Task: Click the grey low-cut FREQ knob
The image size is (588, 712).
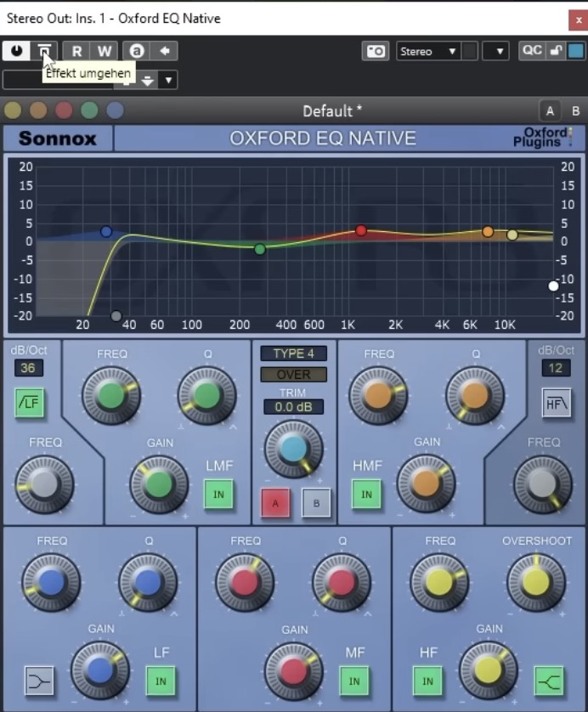Action: click(44, 484)
